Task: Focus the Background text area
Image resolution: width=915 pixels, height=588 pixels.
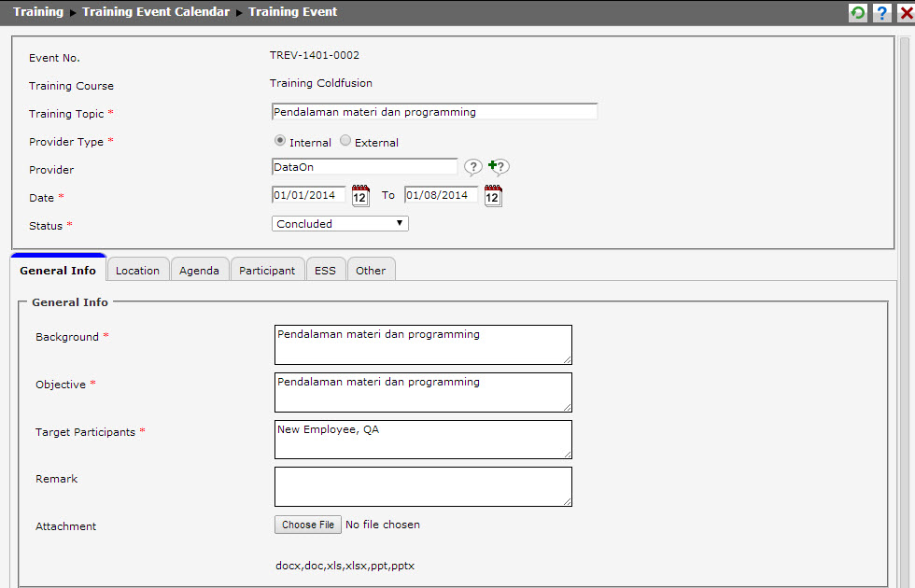Action: pyautogui.click(x=423, y=344)
